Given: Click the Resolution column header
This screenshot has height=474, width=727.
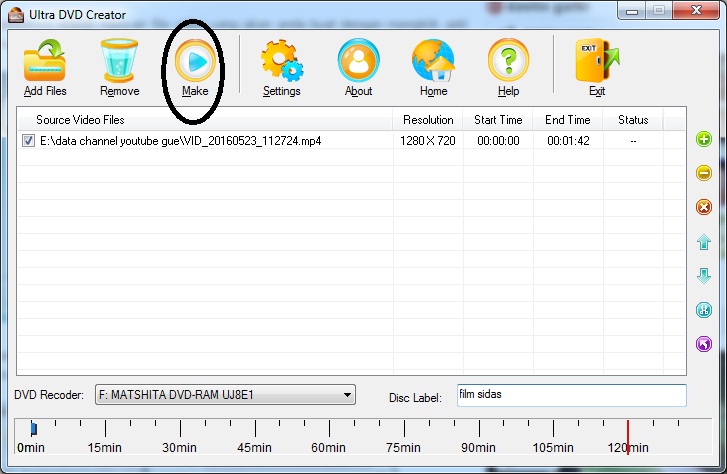Looking at the screenshot, I should (428, 120).
